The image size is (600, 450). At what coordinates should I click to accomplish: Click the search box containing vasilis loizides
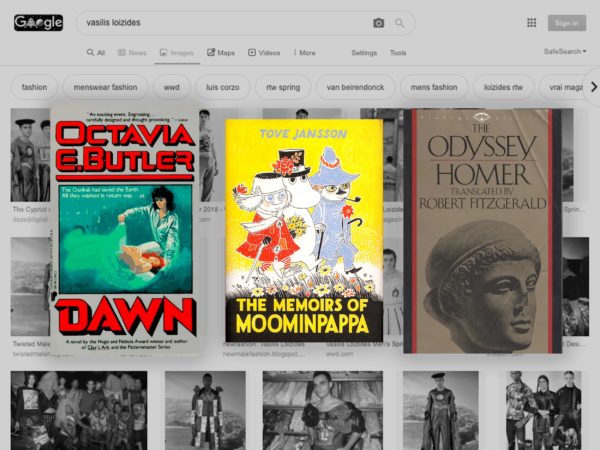pyautogui.click(x=245, y=23)
